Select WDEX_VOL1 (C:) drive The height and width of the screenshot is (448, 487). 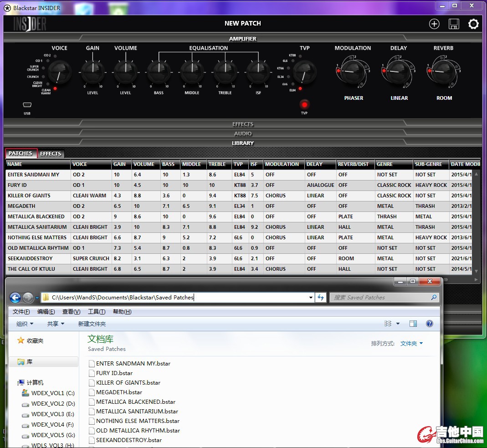pyautogui.click(x=48, y=393)
